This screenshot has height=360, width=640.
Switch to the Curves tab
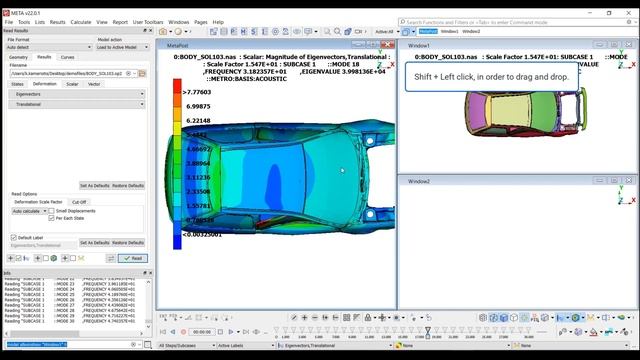click(68, 58)
